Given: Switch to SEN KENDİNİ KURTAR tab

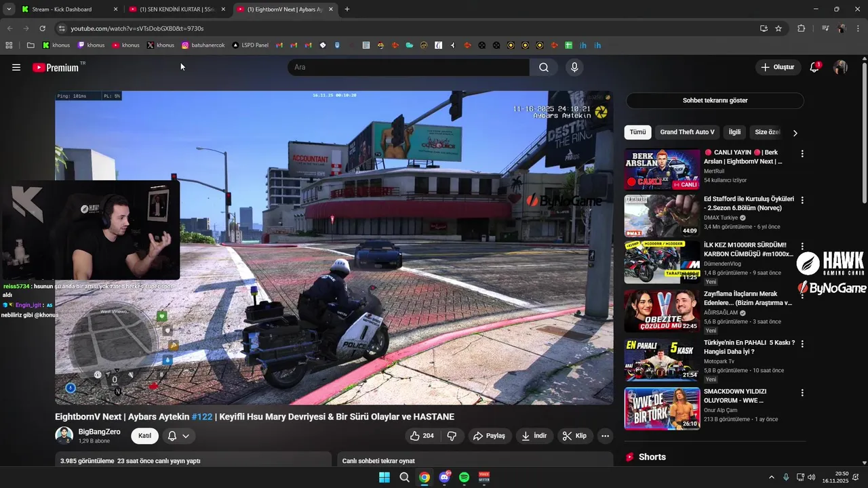Looking at the screenshot, I should click(x=178, y=9).
